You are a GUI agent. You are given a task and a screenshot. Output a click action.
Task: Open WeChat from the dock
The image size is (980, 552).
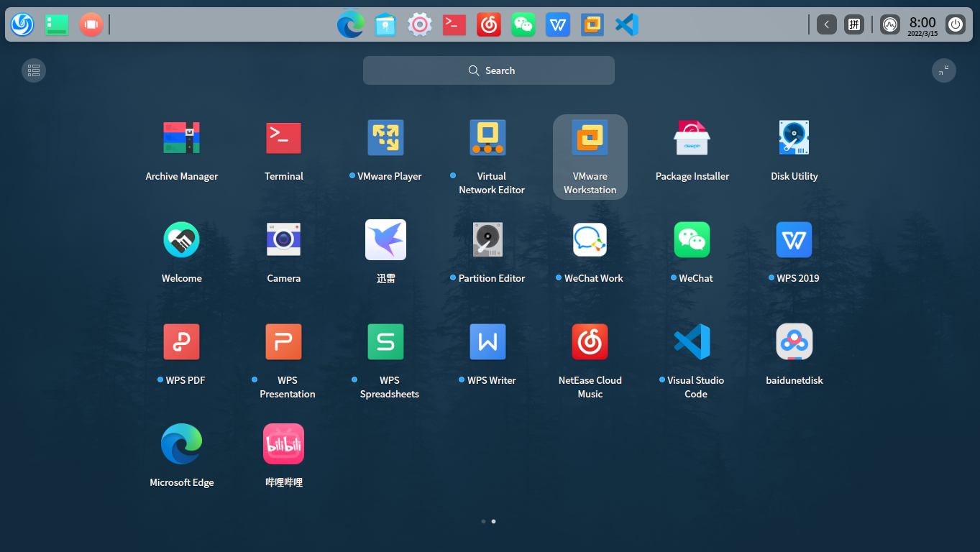click(523, 25)
